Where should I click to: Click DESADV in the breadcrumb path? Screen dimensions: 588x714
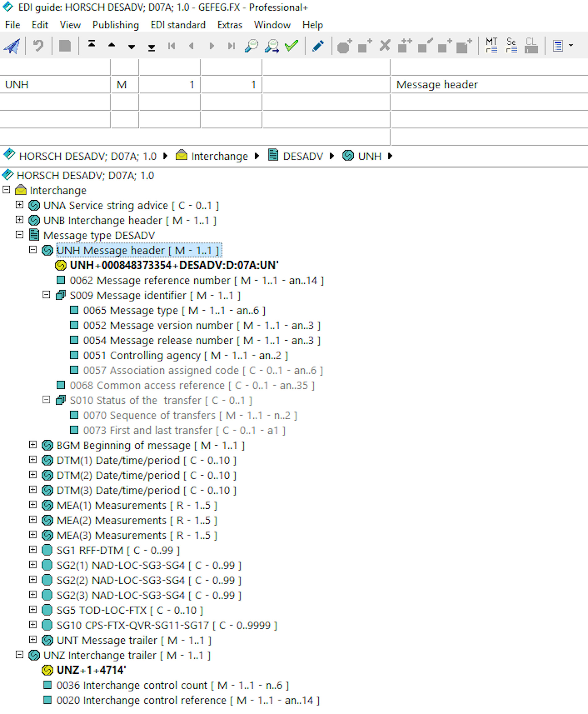pos(303,156)
